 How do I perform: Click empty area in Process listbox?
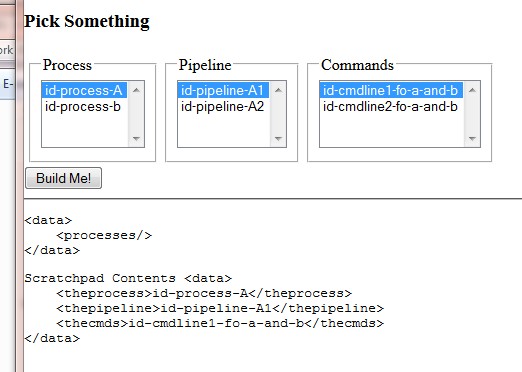click(85, 131)
